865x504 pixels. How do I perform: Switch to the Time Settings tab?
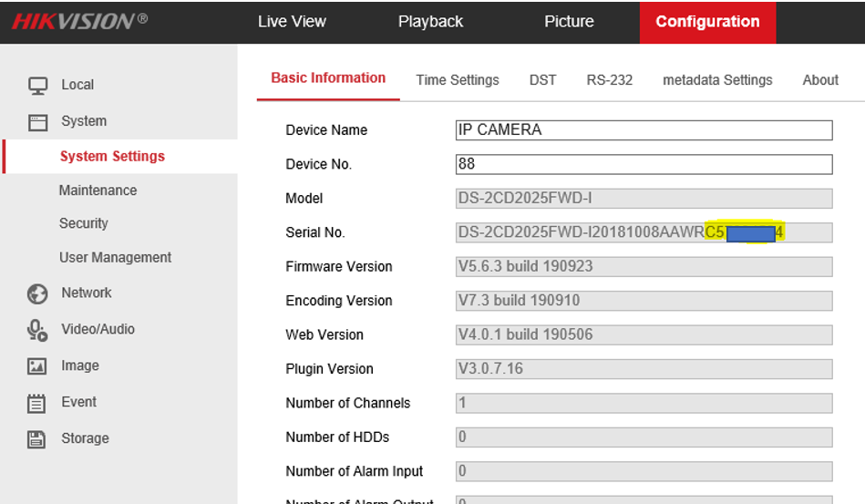tap(458, 80)
